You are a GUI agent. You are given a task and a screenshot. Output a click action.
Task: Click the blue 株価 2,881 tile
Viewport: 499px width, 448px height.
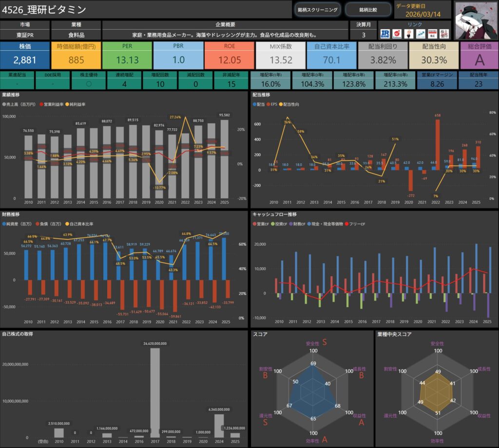click(25, 56)
